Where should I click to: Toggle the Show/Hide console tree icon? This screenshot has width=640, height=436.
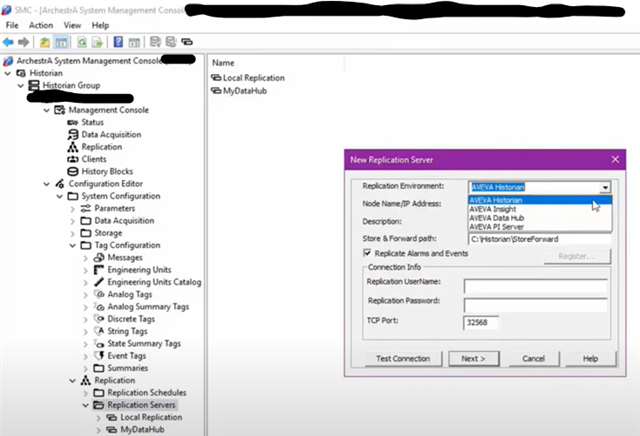point(61,42)
